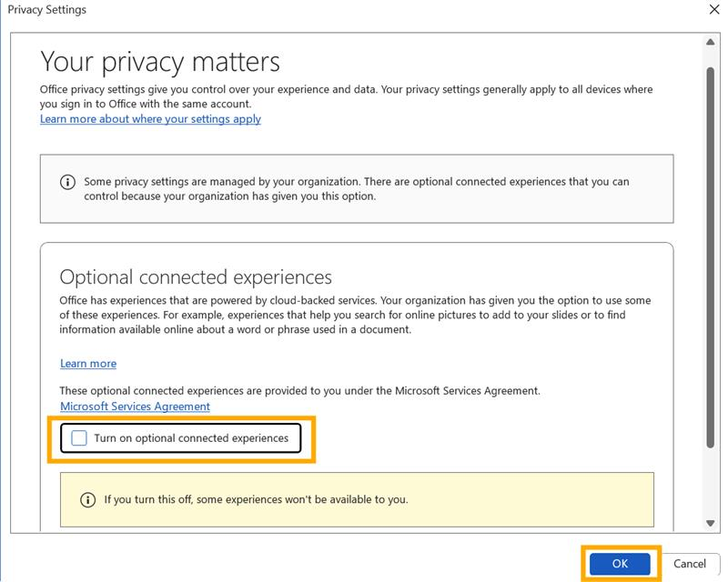This screenshot has height=582, width=728.
Task: Click the 'Privacy Settings' window title
Action: click(47, 10)
